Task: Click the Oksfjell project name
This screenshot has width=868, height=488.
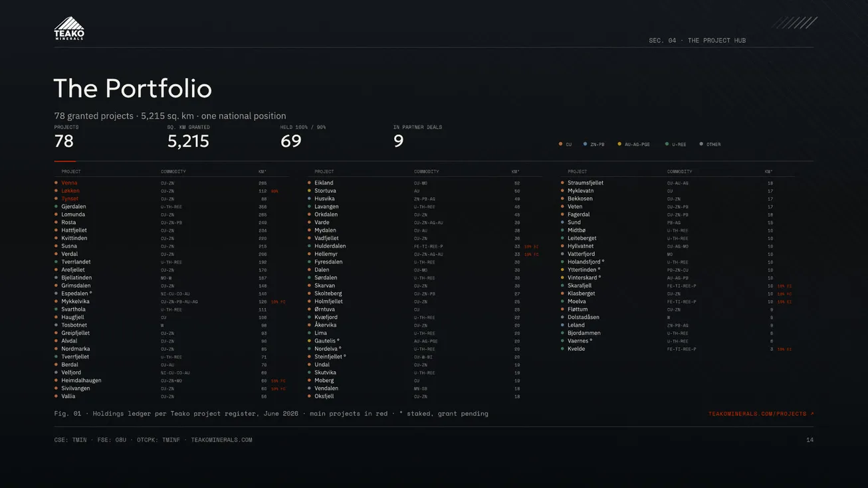Action: (x=324, y=396)
